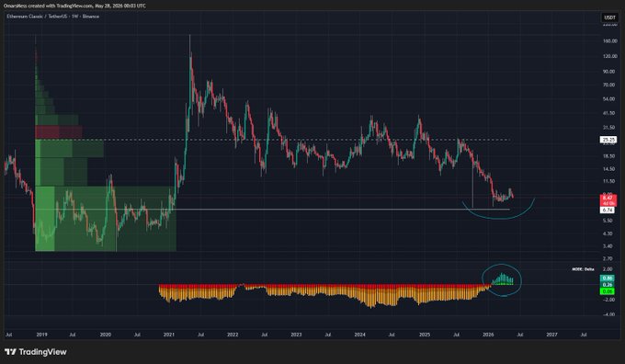Select the red 8.47 current price label
This screenshot has height=364, width=625.
coord(608,198)
